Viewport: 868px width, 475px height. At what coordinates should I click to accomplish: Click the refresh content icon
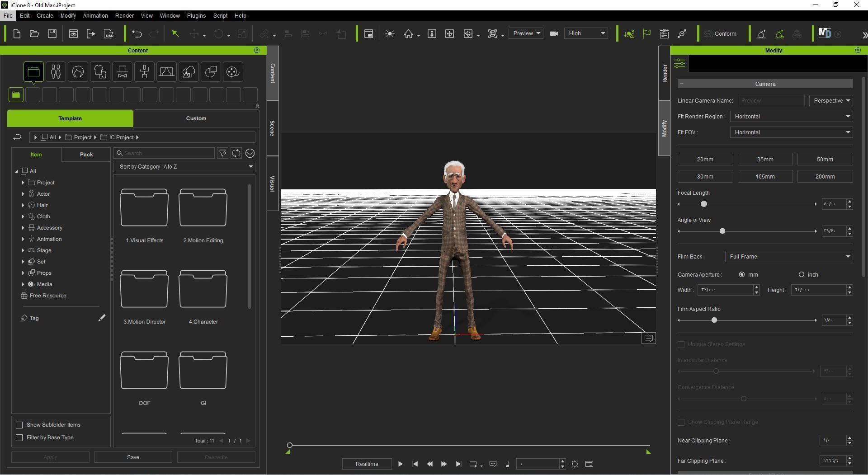(236, 153)
